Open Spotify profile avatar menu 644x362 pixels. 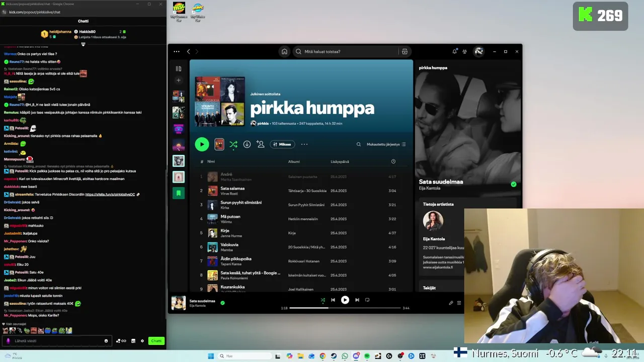pyautogui.click(x=478, y=51)
